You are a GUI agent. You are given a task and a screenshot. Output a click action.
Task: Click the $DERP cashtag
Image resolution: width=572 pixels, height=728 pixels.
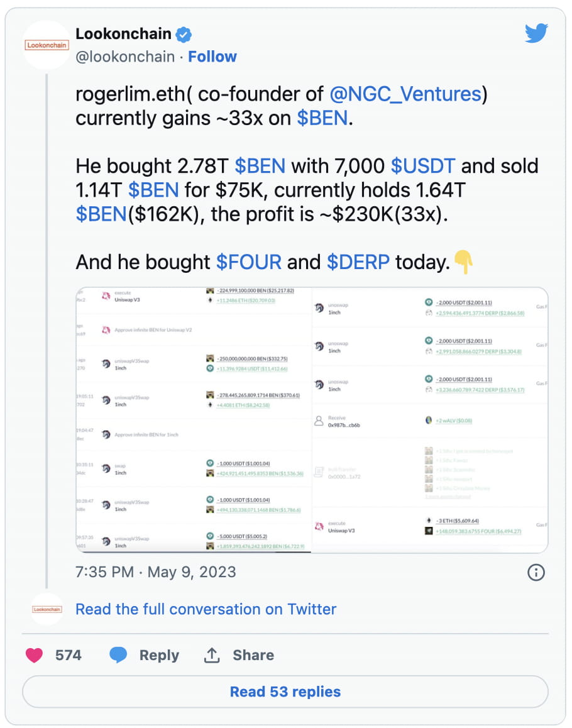[x=358, y=262]
